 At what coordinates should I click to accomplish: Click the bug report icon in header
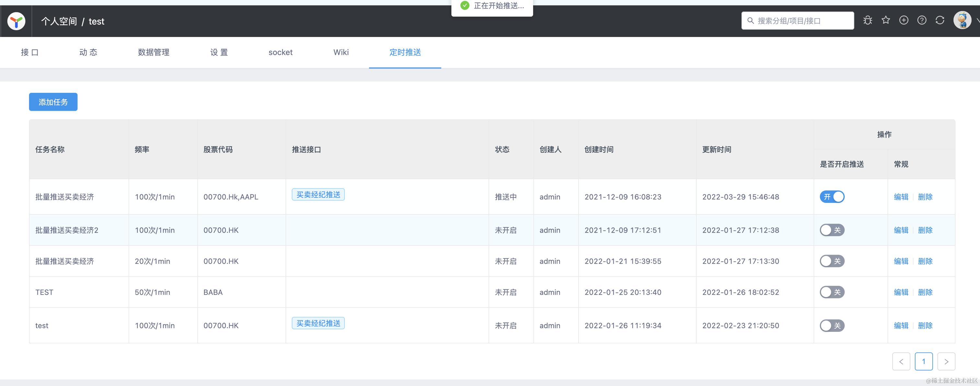[868, 20]
